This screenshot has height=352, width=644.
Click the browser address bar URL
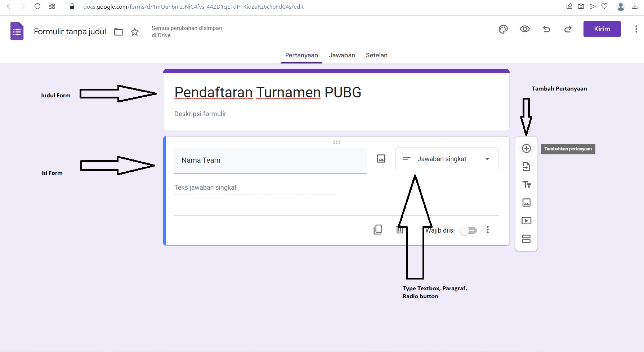(193, 6)
